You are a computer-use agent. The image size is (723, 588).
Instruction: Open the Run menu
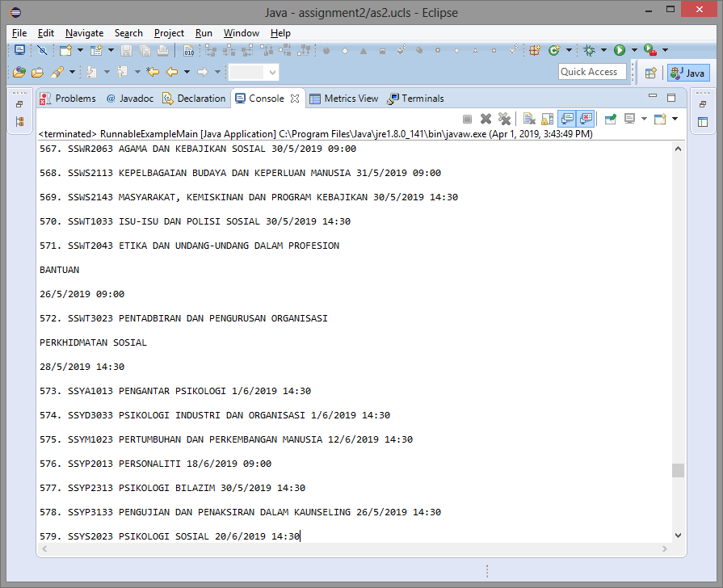pyautogui.click(x=204, y=33)
